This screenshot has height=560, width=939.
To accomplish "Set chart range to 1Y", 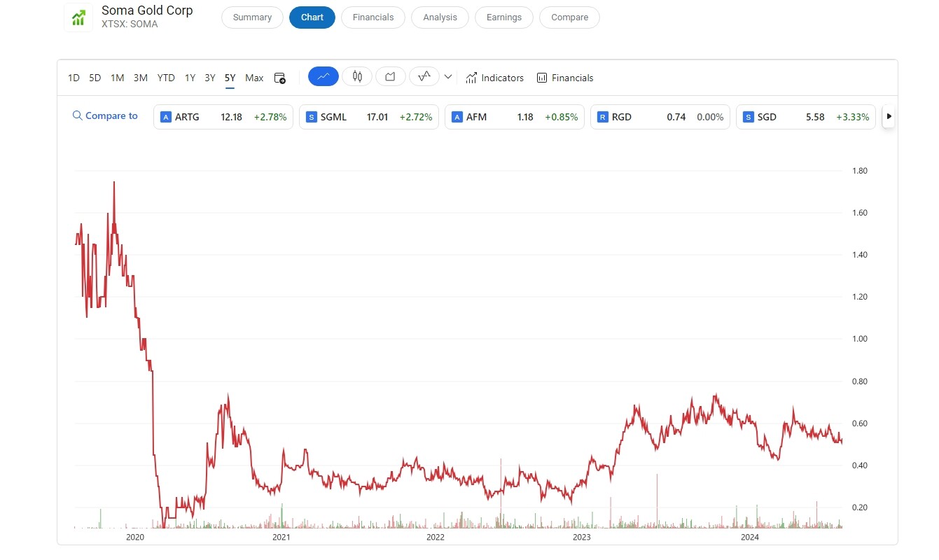I will (x=190, y=78).
